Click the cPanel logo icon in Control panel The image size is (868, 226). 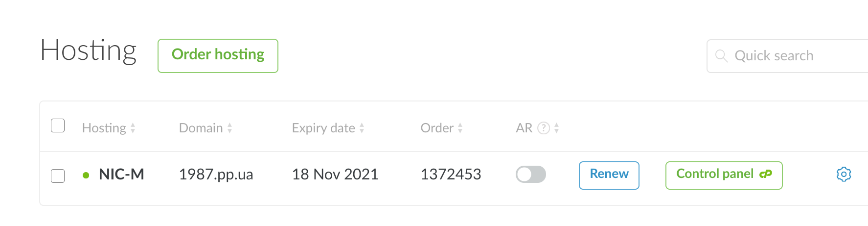(766, 174)
